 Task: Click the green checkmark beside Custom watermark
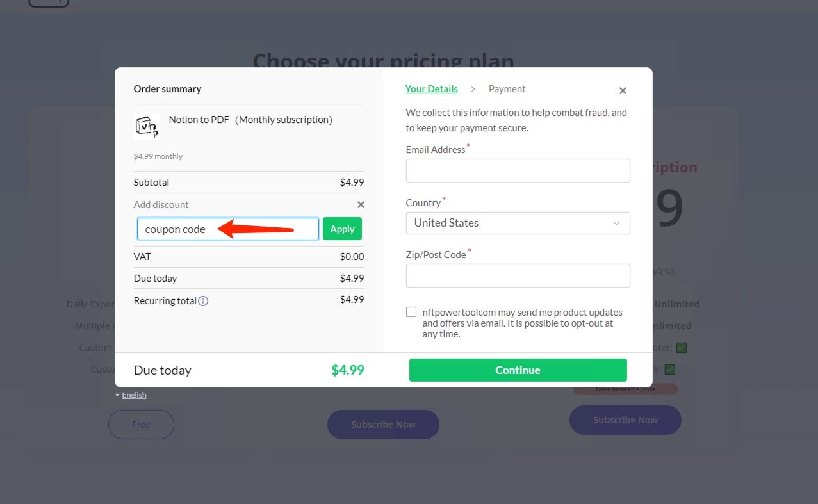pyautogui.click(x=669, y=369)
